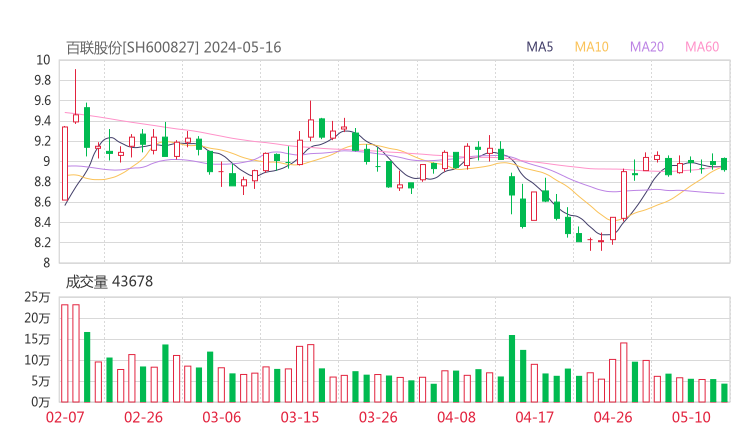The height and width of the screenshot is (440, 740).
Task: Click the 02-26 date axis label
Action: click(x=143, y=417)
